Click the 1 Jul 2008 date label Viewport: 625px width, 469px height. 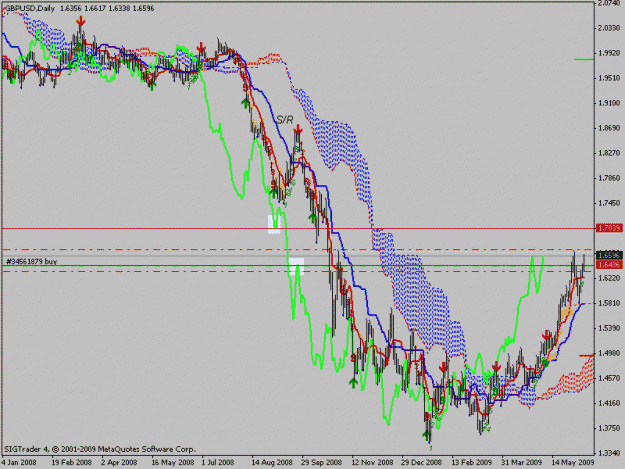coord(218,463)
